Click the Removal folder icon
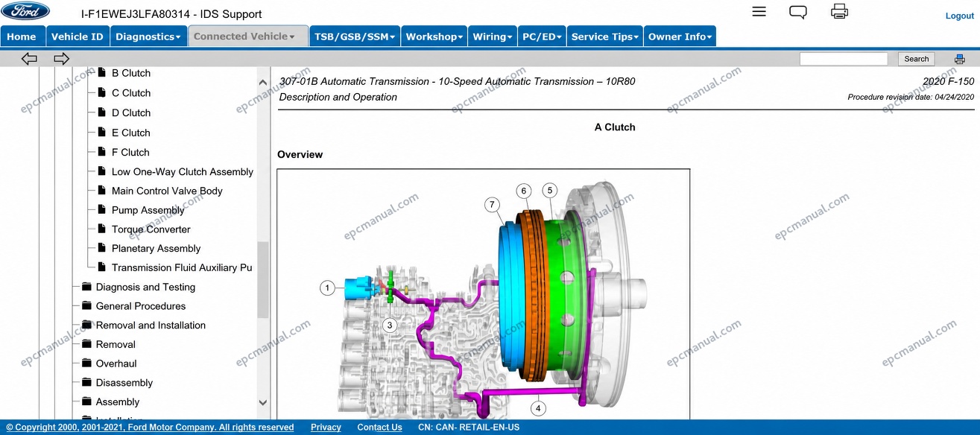Viewport: 980px width, 435px height. (86, 344)
